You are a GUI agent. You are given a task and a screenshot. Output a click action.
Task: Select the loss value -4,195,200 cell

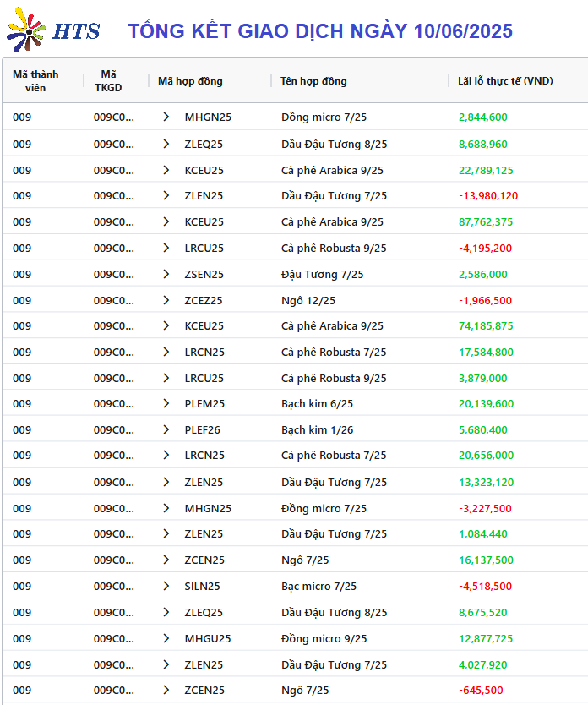click(x=485, y=249)
